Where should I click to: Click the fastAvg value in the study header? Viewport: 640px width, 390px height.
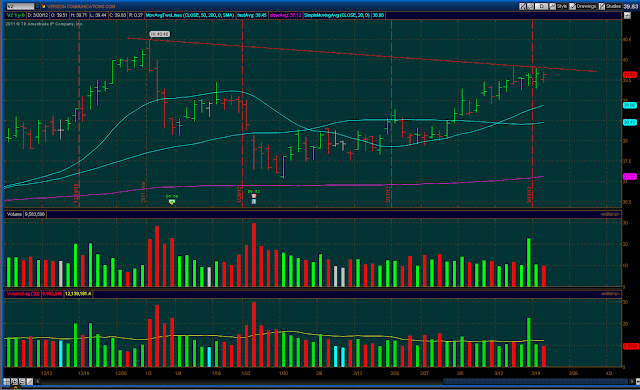pos(252,15)
